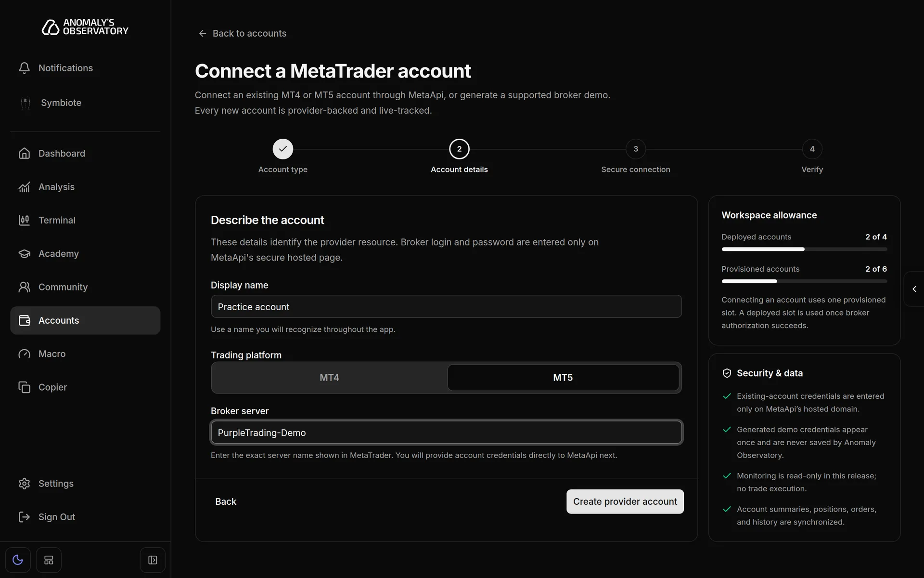Click the '2 of 4' deployed value
Viewport: 924px width, 578px height.
[876, 237]
